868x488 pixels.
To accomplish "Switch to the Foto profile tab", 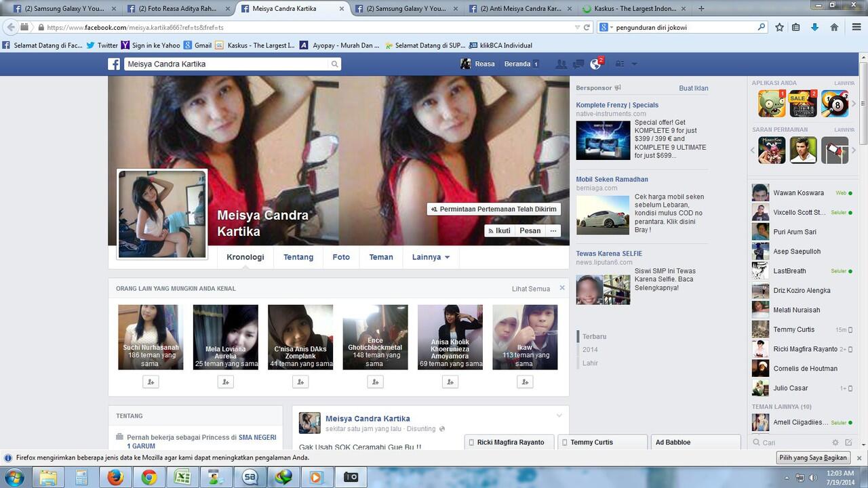I will (341, 257).
